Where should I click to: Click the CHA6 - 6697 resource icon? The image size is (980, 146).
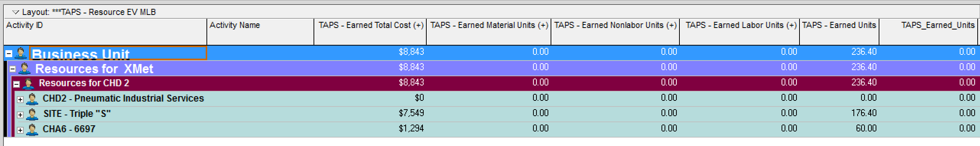click(x=32, y=130)
